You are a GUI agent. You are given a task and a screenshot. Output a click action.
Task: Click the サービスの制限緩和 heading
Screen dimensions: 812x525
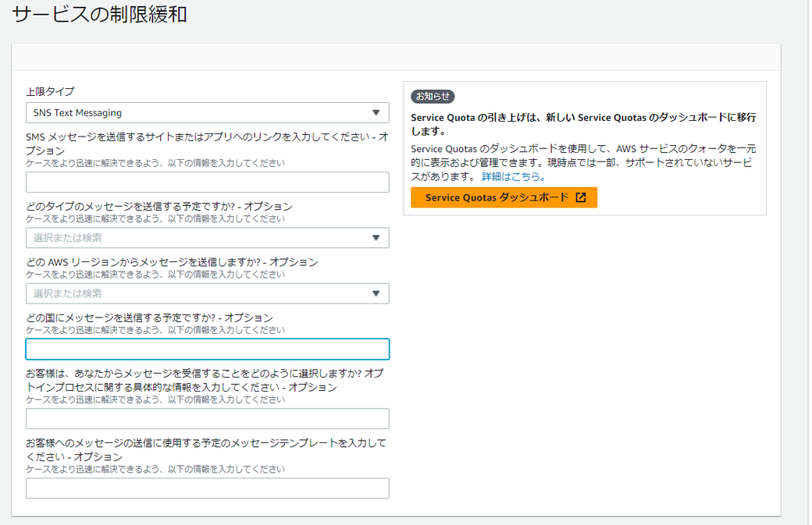coord(99,14)
